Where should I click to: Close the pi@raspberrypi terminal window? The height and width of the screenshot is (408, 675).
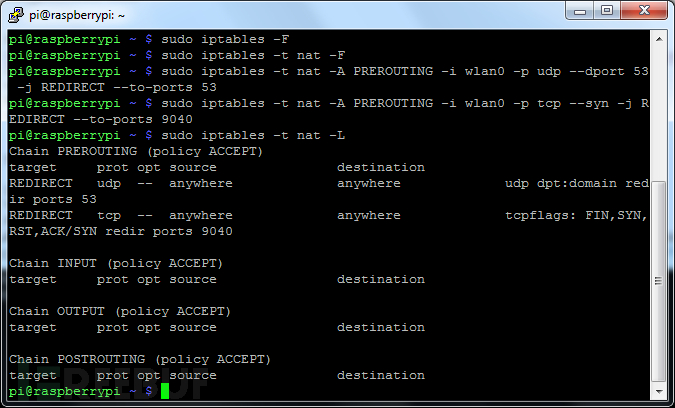pyautogui.click(x=647, y=12)
